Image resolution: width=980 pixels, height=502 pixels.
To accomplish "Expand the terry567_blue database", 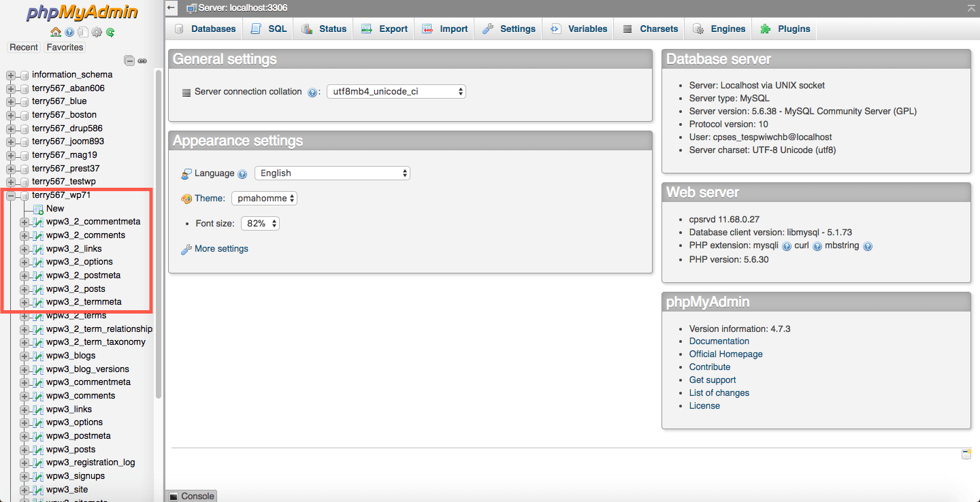I will [x=11, y=101].
